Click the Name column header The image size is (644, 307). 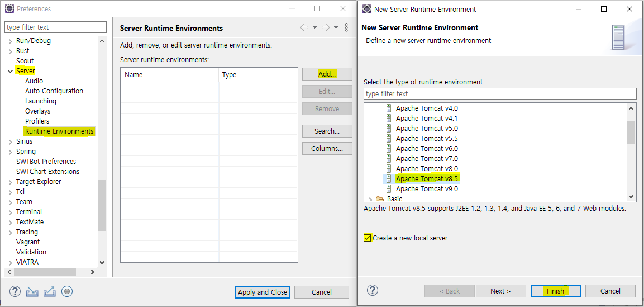pyautogui.click(x=170, y=75)
